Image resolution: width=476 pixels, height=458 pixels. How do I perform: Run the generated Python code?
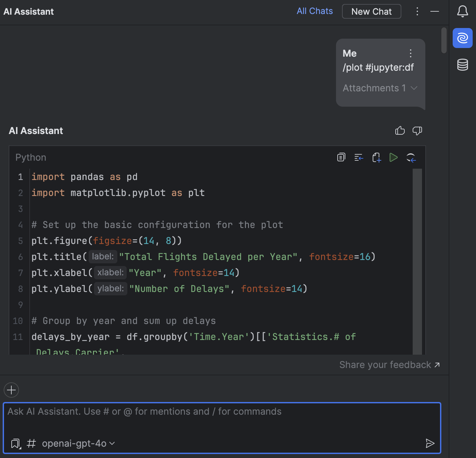(x=394, y=157)
